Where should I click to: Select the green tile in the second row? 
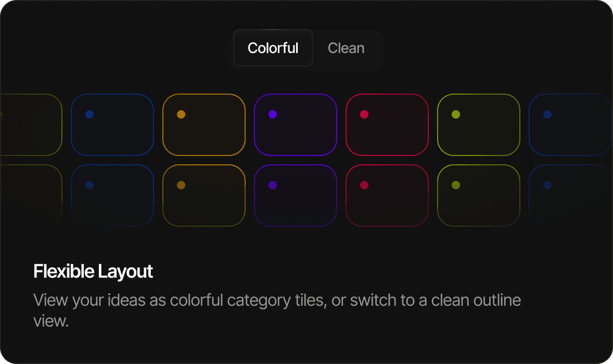click(478, 195)
